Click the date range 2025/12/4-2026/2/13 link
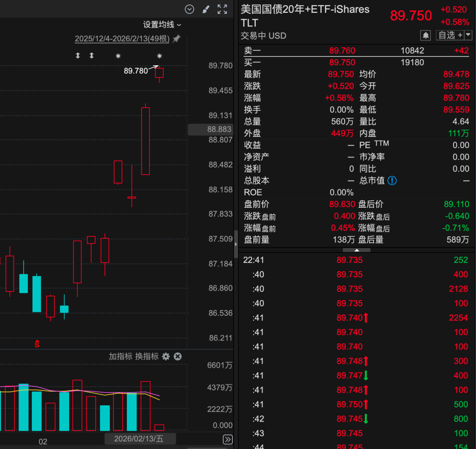Image resolution: width=476 pixels, height=449 pixels. [122, 38]
